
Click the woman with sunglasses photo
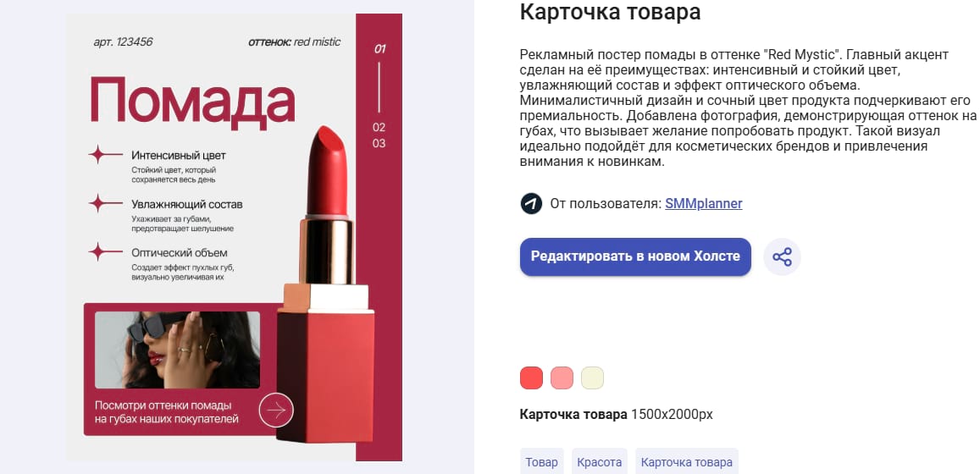coord(178,350)
